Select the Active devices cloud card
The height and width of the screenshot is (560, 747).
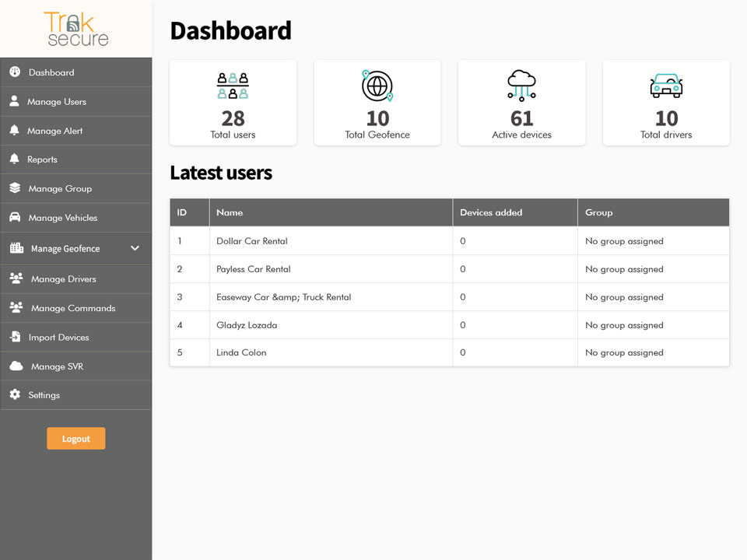521,103
